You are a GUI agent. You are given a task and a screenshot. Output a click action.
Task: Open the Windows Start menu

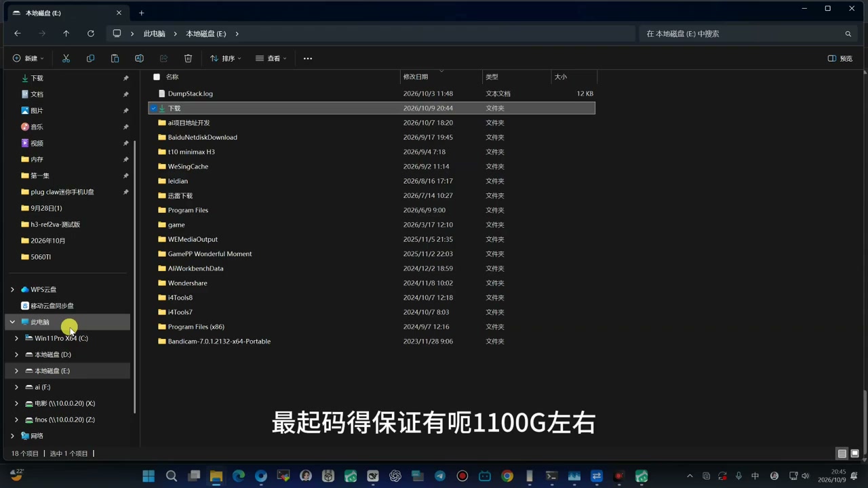tap(149, 476)
